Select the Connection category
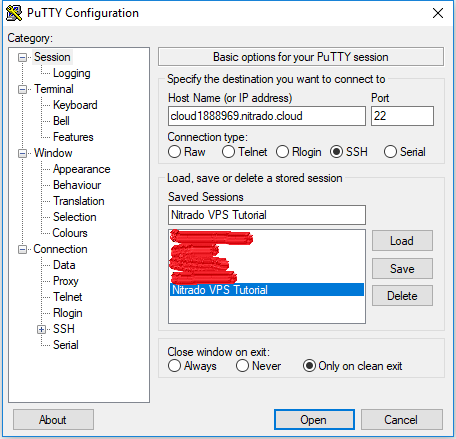 (60, 249)
